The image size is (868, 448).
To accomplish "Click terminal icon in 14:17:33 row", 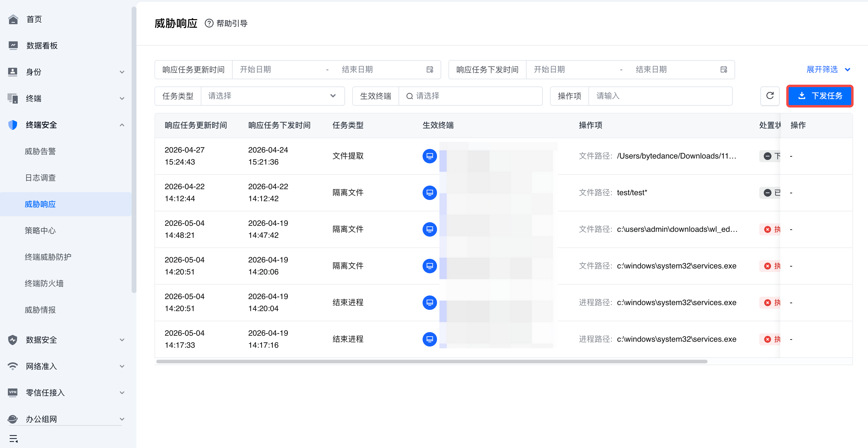I will [x=429, y=339].
